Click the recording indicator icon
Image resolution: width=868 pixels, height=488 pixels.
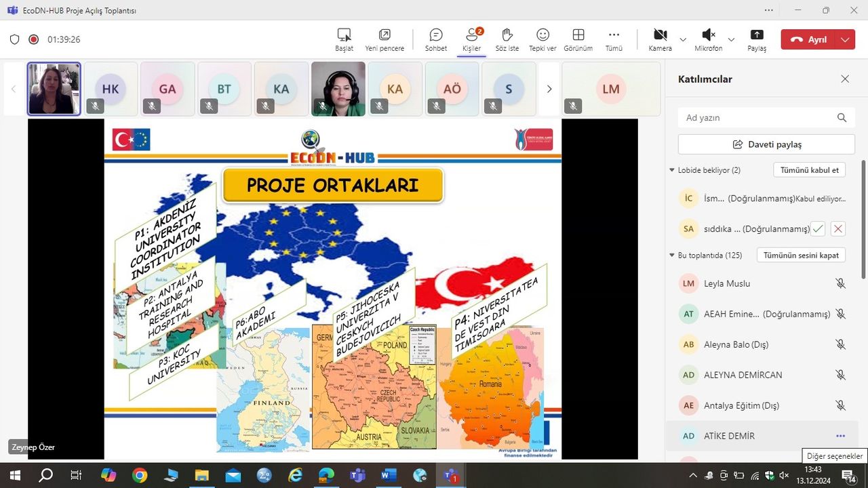pos(33,39)
